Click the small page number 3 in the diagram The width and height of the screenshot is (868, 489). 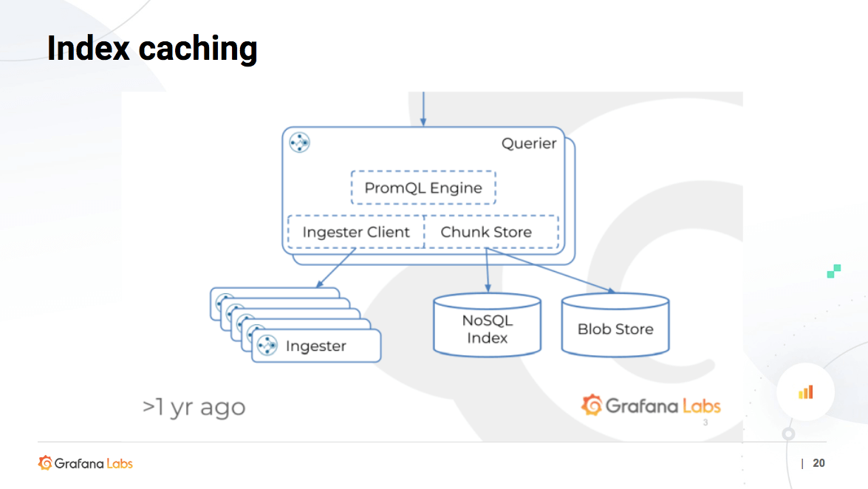click(x=705, y=423)
